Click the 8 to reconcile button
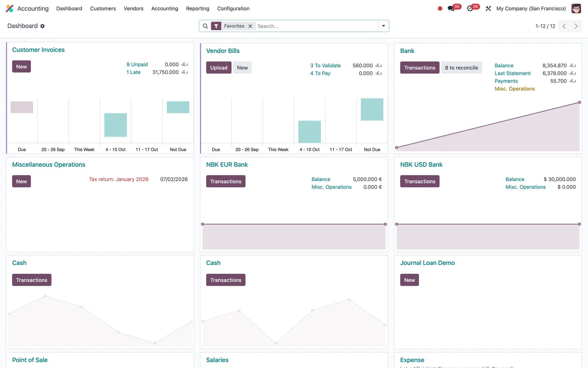This screenshot has height=368, width=588. (x=461, y=68)
